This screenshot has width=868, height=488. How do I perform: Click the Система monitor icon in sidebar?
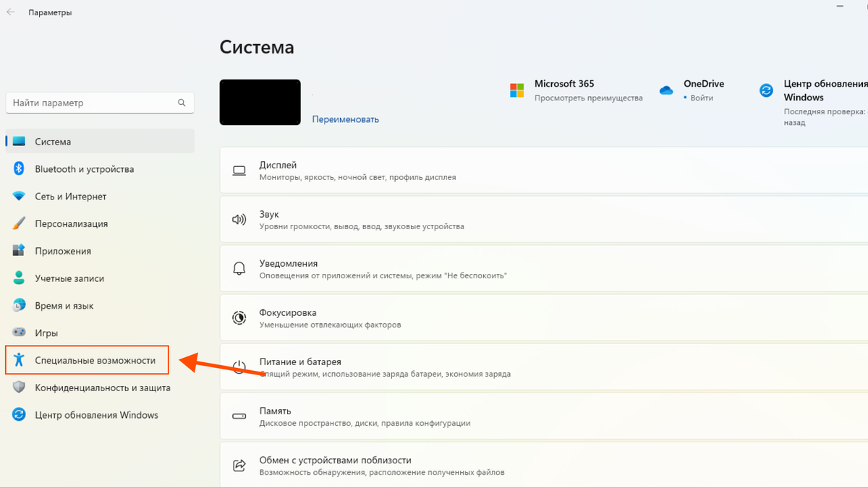click(20, 142)
